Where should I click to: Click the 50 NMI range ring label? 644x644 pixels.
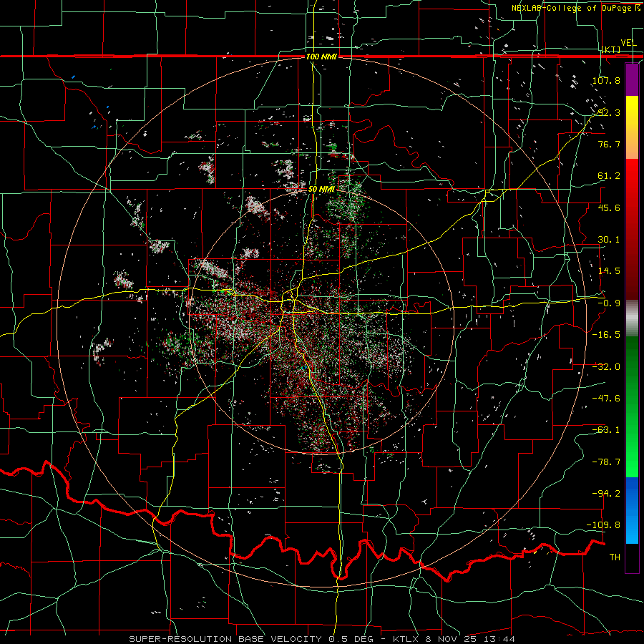(x=321, y=190)
